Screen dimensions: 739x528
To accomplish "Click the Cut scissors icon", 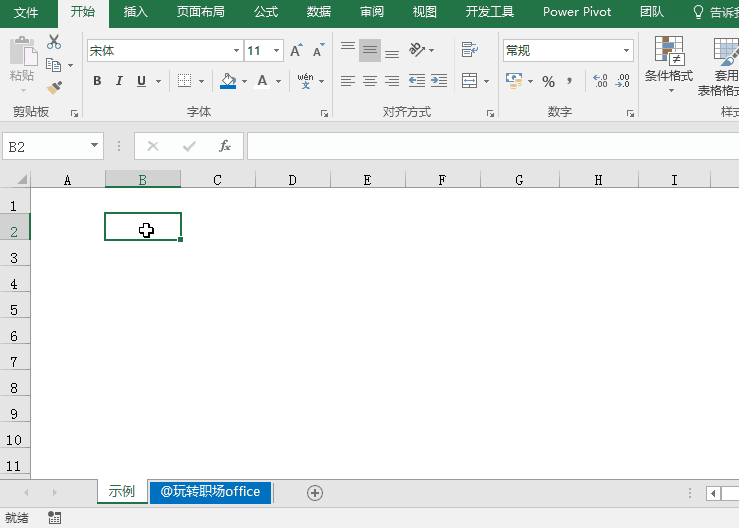I will (54, 42).
